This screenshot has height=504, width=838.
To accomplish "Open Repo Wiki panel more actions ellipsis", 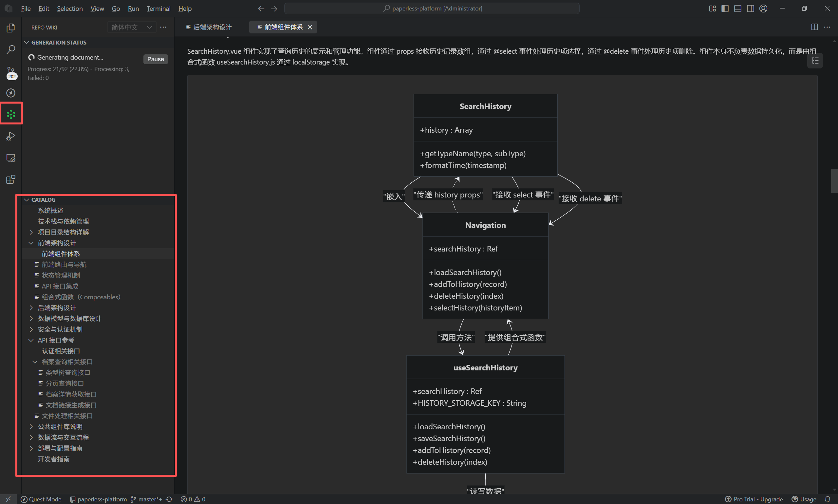I will 163,27.
